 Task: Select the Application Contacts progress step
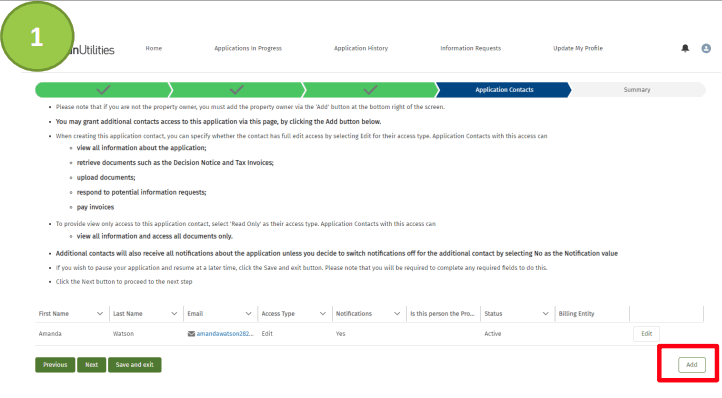click(x=504, y=90)
